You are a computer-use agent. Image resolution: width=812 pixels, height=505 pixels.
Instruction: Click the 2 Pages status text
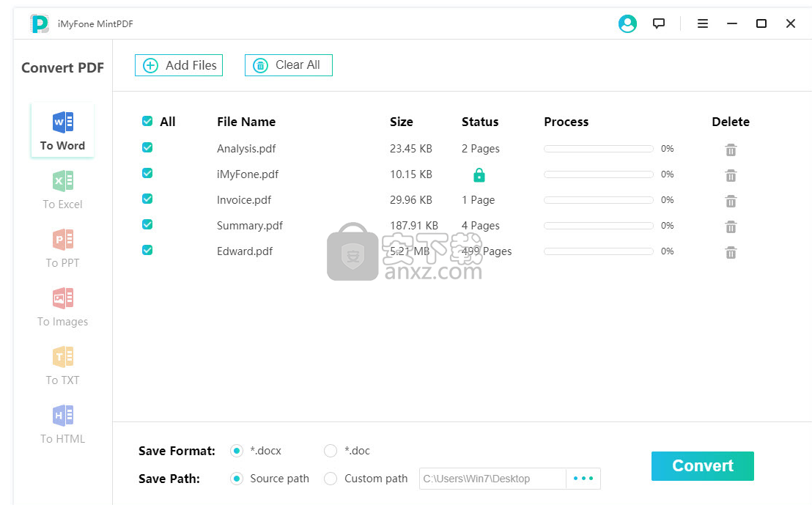point(481,149)
